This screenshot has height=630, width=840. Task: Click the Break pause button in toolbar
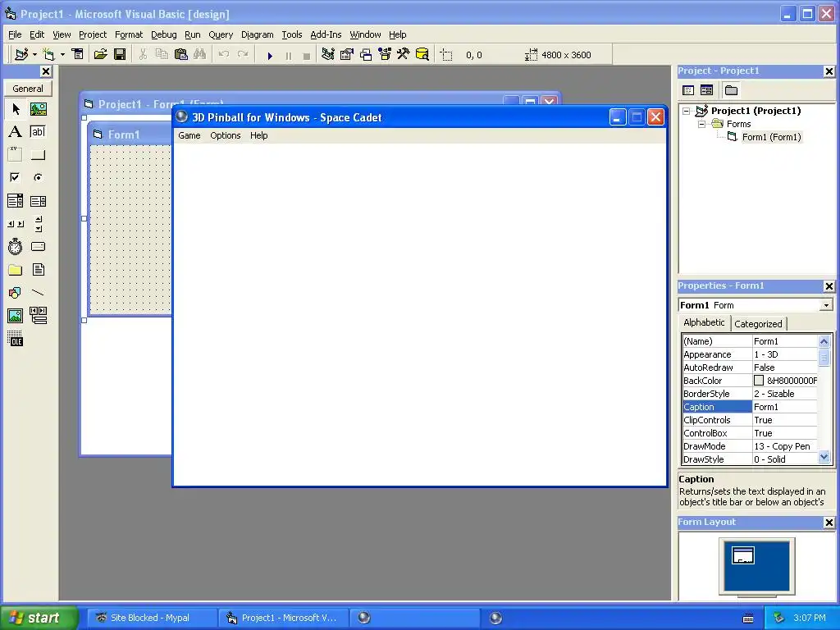pyautogui.click(x=289, y=55)
